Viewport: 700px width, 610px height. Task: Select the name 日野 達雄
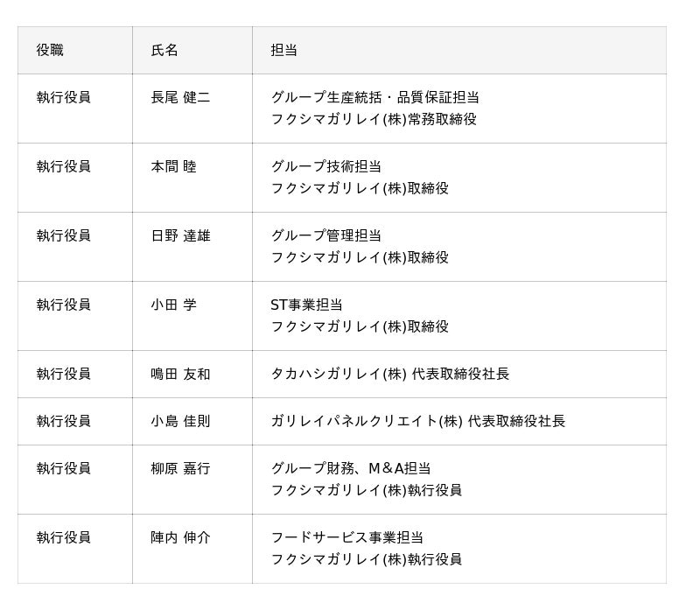point(180,236)
